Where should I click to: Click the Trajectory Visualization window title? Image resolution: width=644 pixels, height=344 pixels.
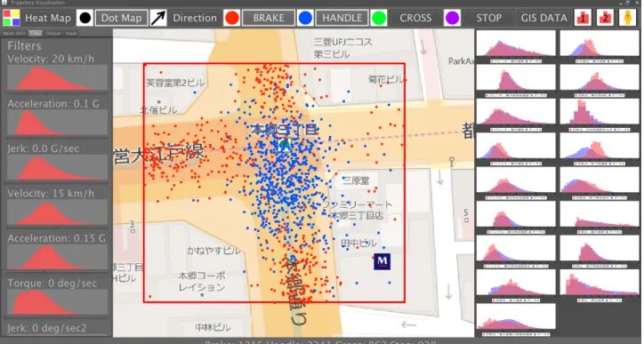tap(37, 3)
